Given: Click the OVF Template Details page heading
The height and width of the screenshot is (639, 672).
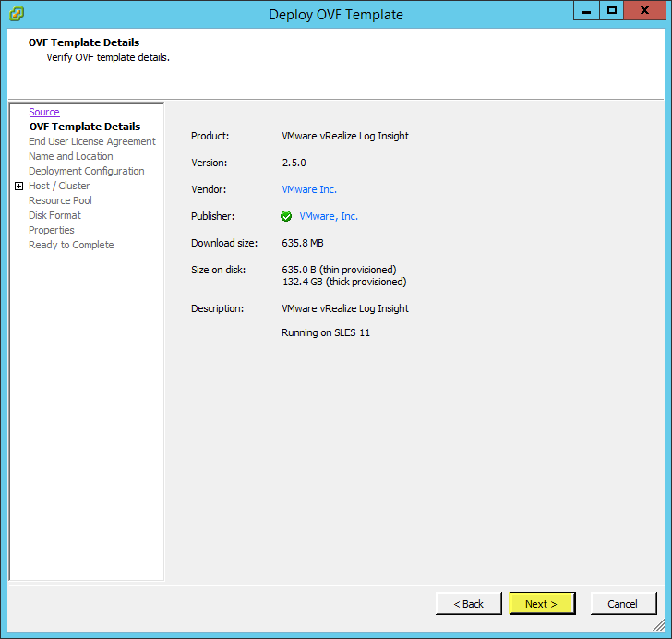Looking at the screenshot, I should pyautogui.click(x=84, y=42).
